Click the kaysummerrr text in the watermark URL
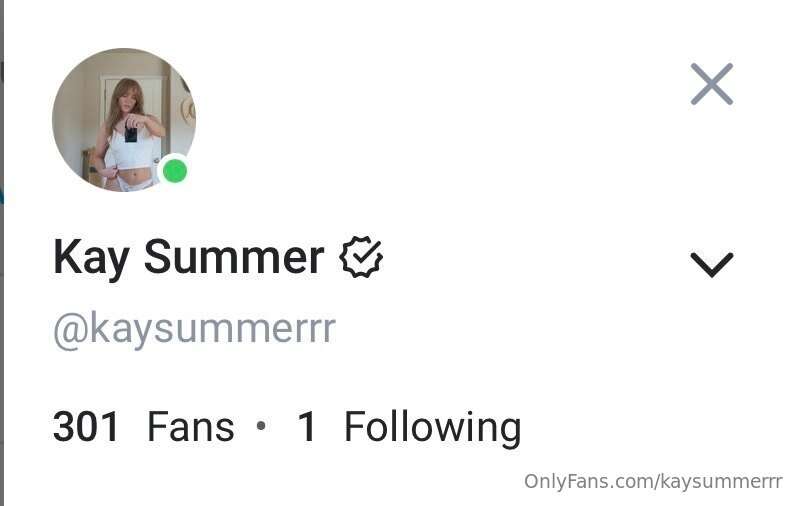 coord(721,482)
